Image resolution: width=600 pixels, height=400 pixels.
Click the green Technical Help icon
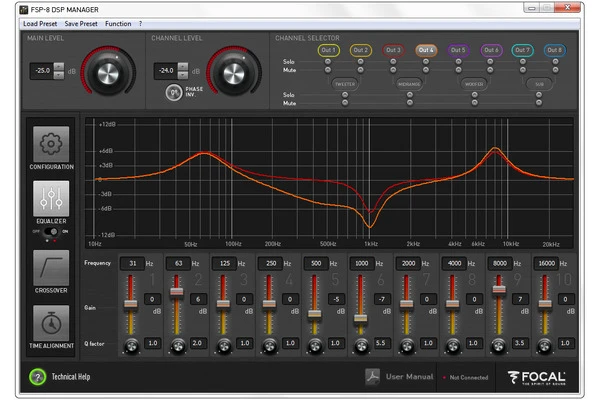(x=38, y=377)
